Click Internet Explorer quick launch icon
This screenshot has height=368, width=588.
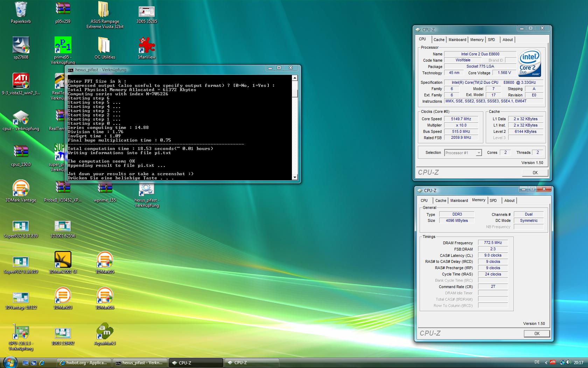(x=42, y=363)
